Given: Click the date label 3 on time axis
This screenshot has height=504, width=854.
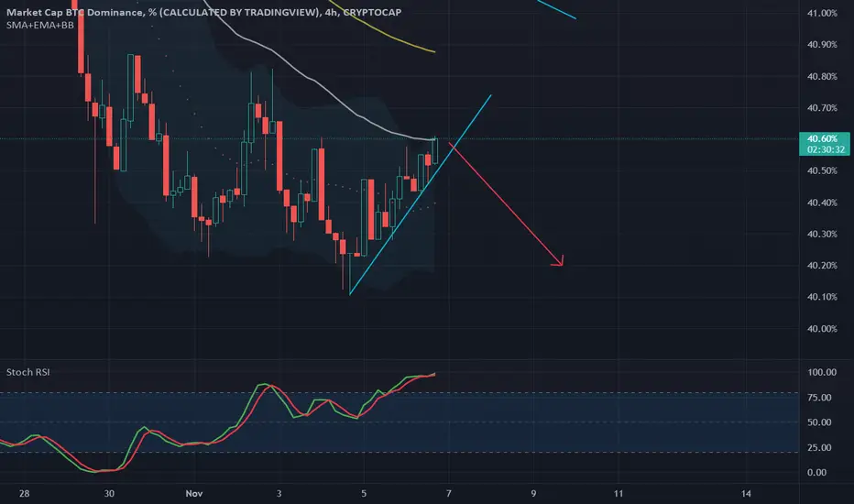Looking at the screenshot, I should pos(279,494).
